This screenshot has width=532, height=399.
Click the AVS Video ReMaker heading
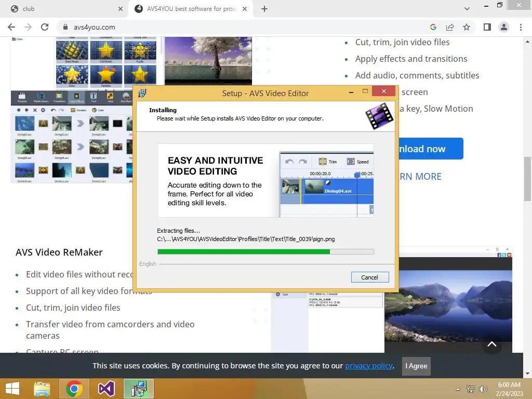(59, 252)
